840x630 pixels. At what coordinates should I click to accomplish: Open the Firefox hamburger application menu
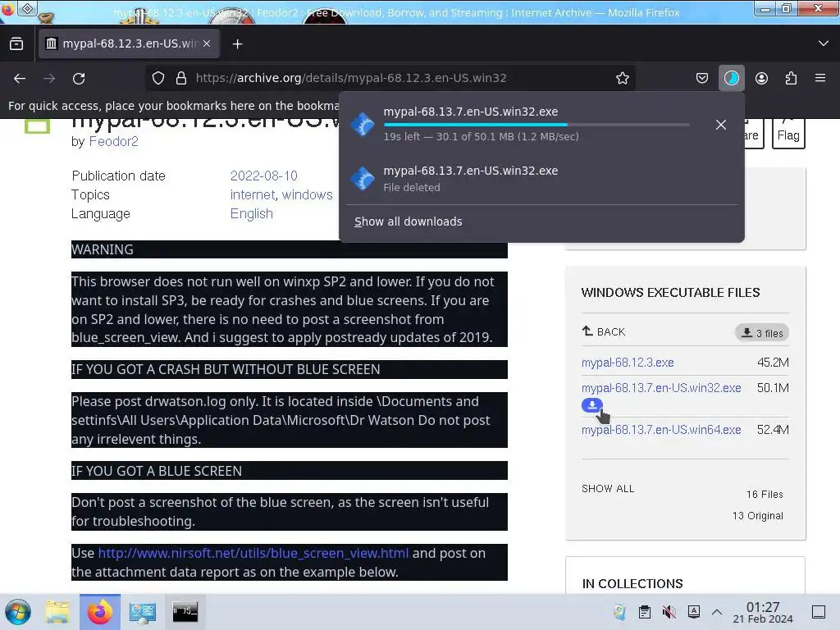820,78
